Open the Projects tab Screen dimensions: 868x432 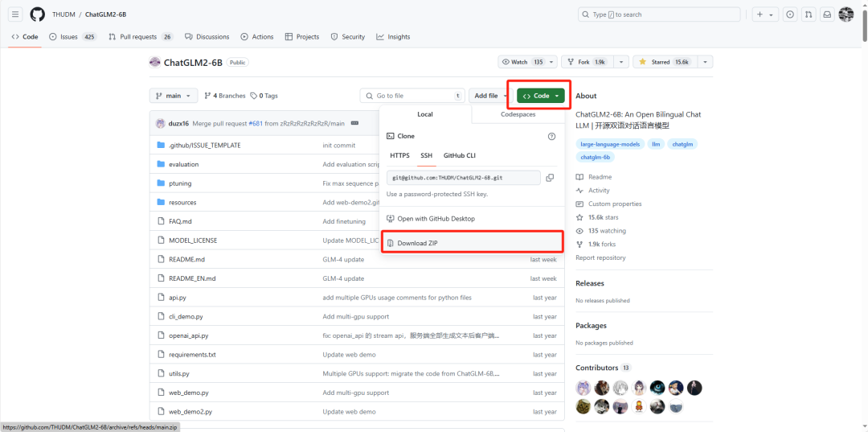(x=301, y=36)
